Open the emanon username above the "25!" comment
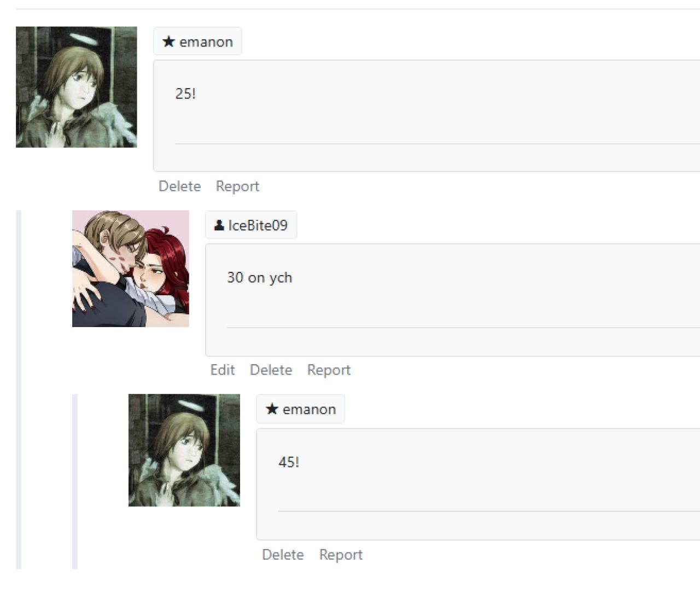700x600 pixels. click(x=206, y=42)
